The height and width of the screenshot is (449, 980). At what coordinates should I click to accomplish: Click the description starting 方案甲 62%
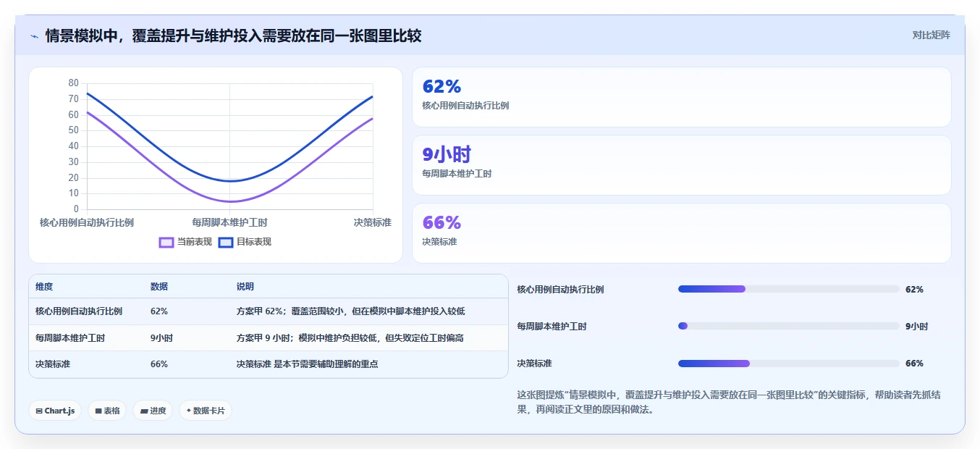pyautogui.click(x=350, y=311)
